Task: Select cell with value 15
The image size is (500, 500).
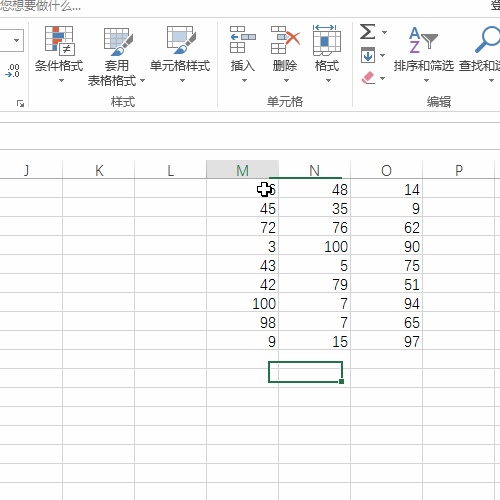Action: pos(314,341)
